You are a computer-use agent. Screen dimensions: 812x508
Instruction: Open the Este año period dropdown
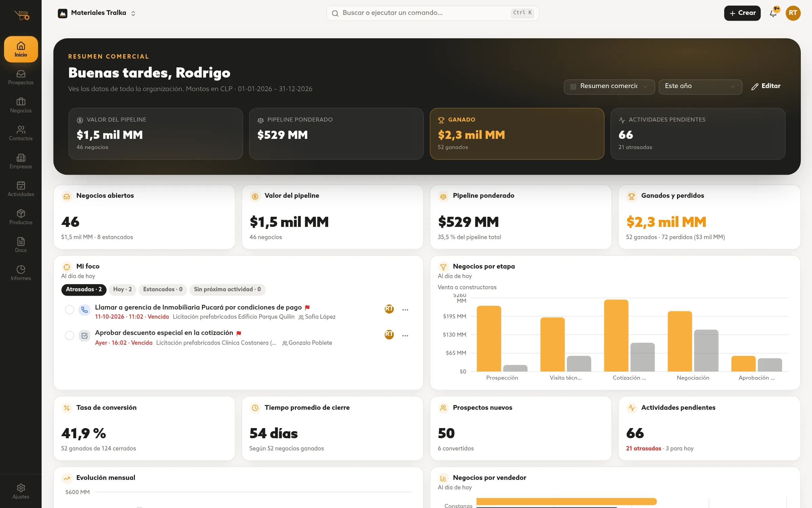700,87
